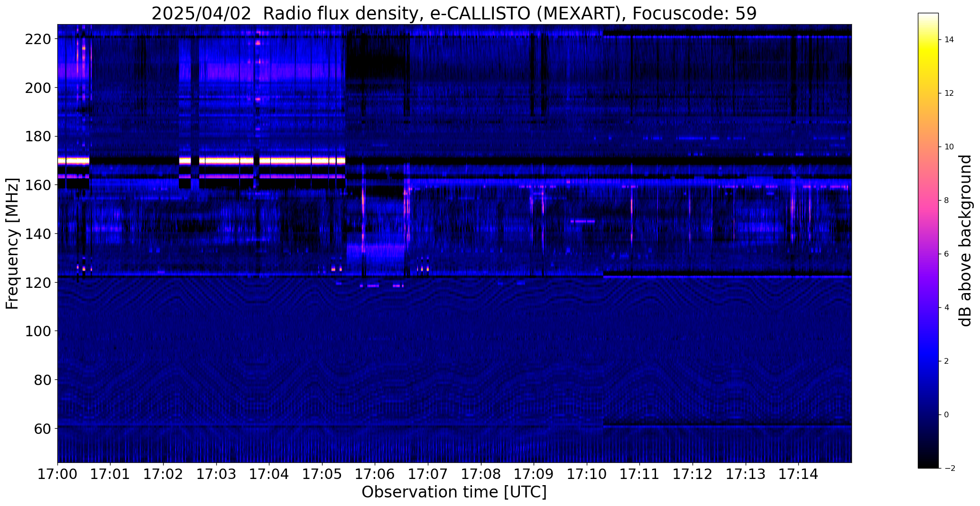Click the 17:13 time tick label

(746, 474)
